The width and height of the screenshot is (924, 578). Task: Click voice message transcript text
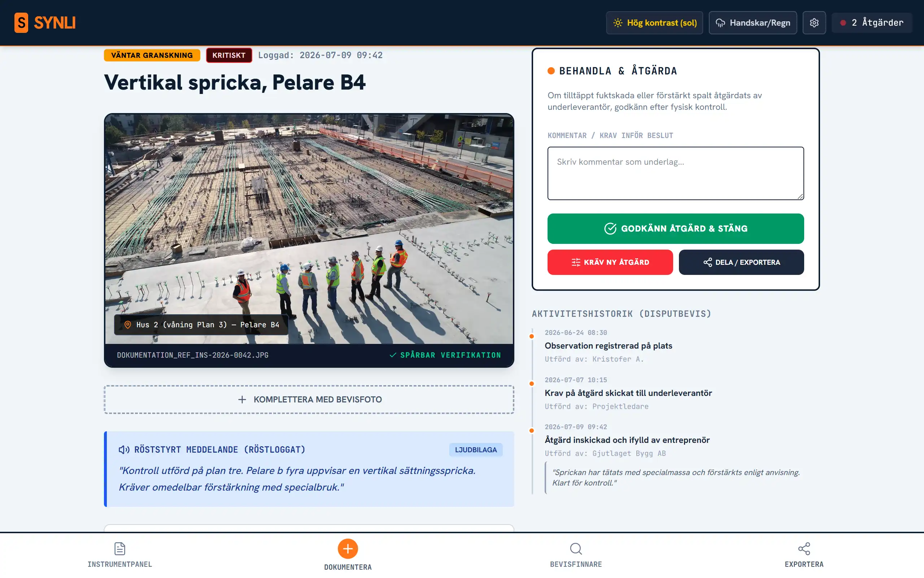297,479
